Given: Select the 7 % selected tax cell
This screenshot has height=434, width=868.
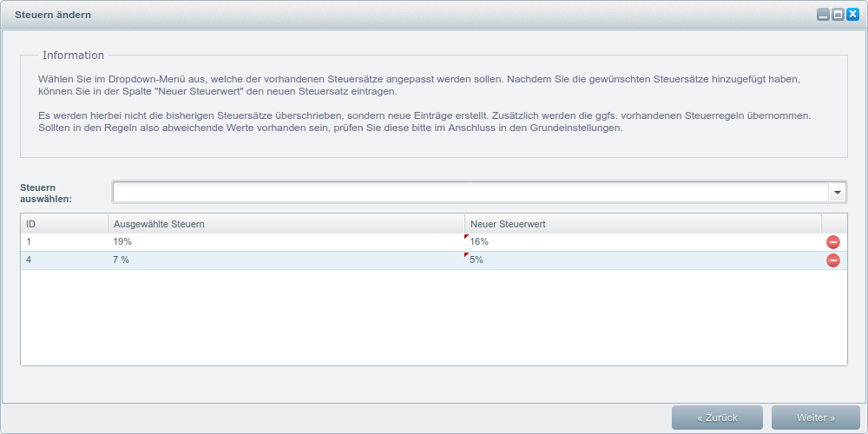Looking at the screenshot, I should pyautogui.click(x=286, y=260).
